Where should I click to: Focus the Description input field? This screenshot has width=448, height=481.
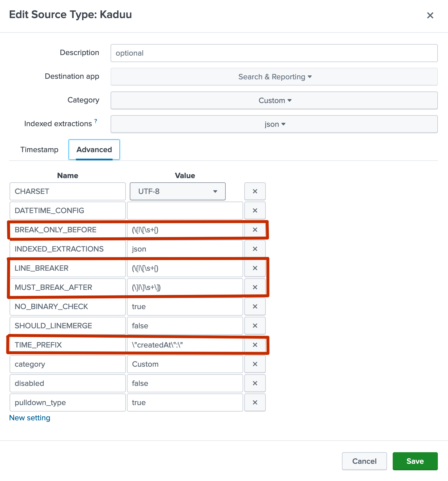[x=274, y=53]
